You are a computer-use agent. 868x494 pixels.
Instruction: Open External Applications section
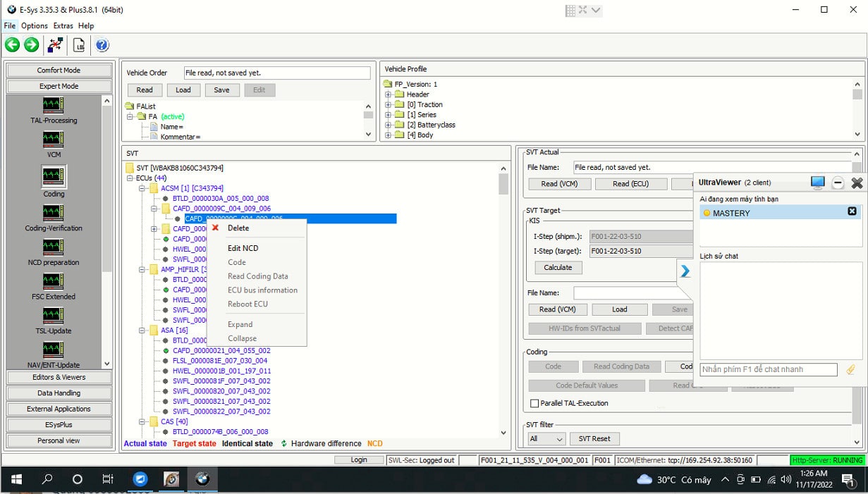59,409
